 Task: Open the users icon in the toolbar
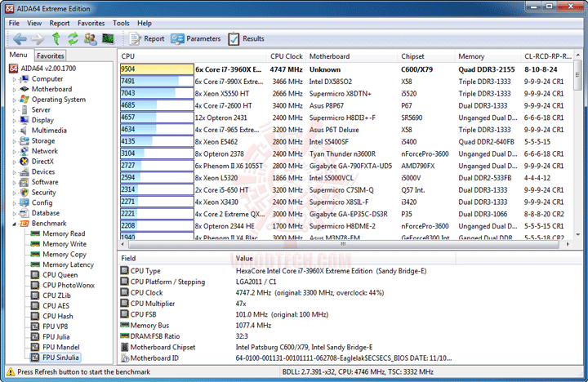(x=90, y=38)
